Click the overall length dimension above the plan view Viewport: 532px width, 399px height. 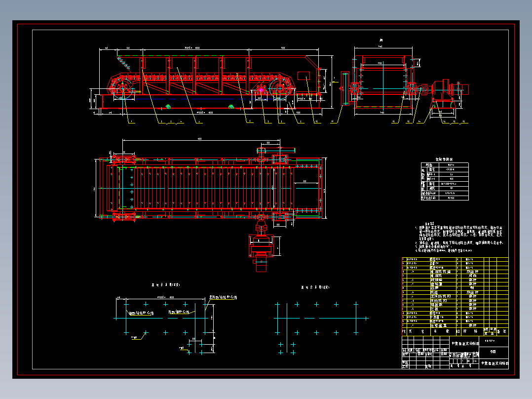[x=201, y=139]
